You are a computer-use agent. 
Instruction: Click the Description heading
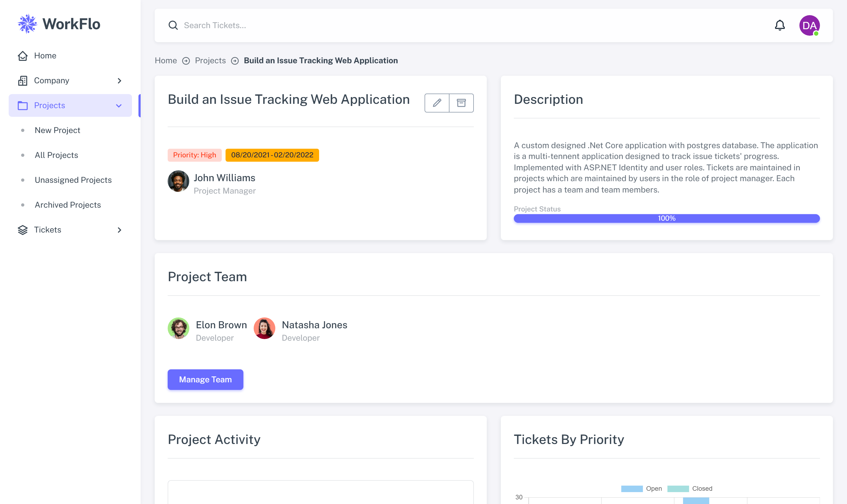pos(548,100)
